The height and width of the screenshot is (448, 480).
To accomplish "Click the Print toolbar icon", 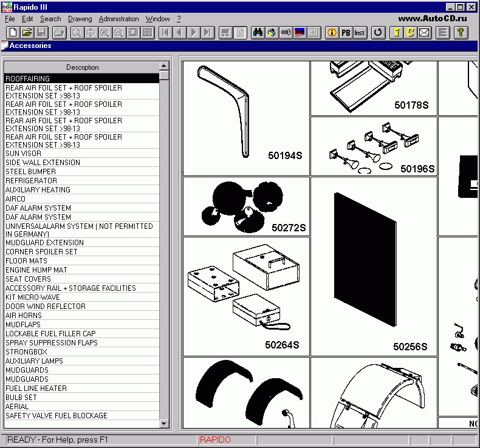I will (60, 32).
